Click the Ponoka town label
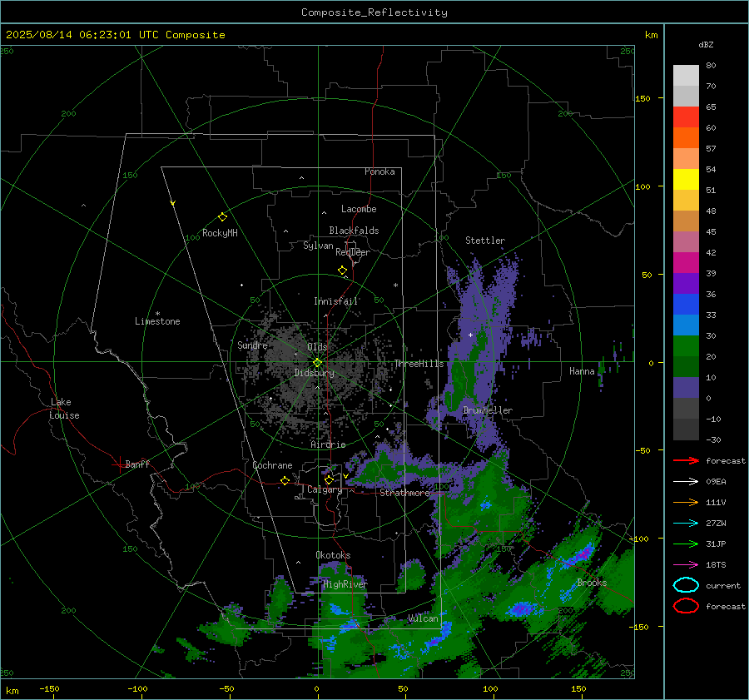The height and width of the screenshot is (700, 749). click(x=379, y=171)
